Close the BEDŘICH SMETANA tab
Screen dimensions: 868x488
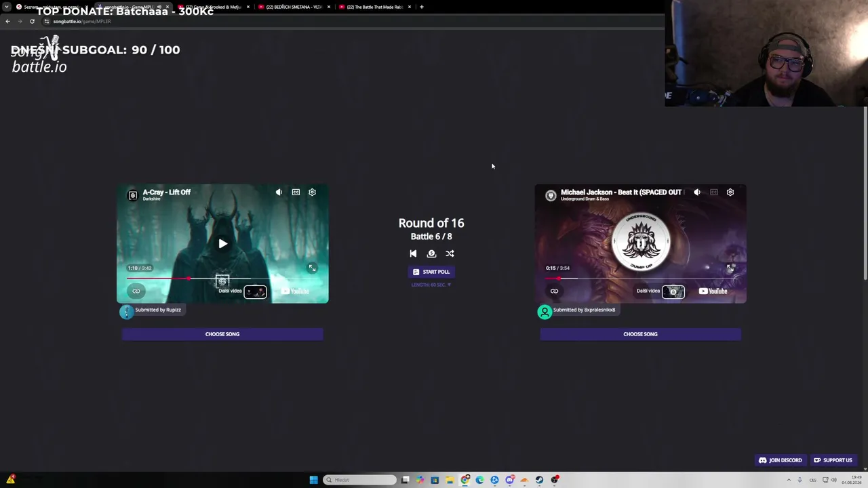click(329, 7)
